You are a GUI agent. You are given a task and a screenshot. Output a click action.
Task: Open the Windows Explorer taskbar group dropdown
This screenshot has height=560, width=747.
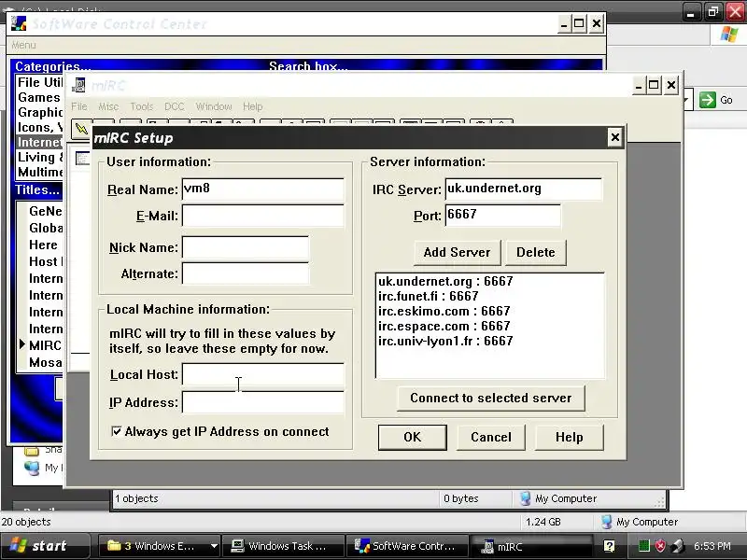click(214, 546)
